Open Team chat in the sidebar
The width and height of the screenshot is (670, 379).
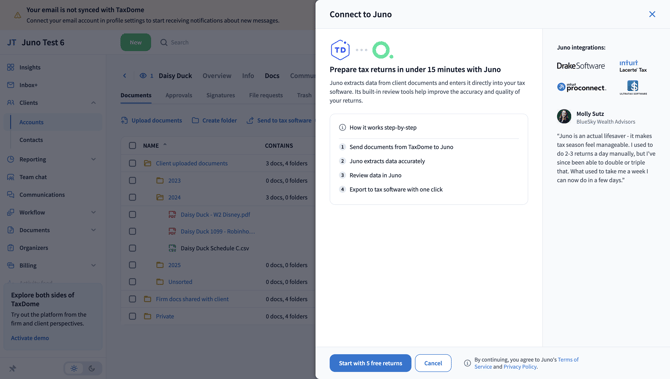(x=33, y=177)
